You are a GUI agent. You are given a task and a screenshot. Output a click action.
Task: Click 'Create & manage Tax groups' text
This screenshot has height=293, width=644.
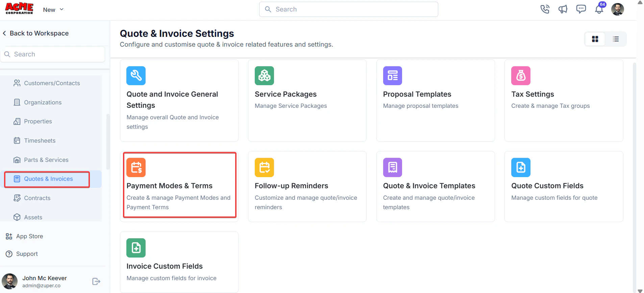point(550,106)
